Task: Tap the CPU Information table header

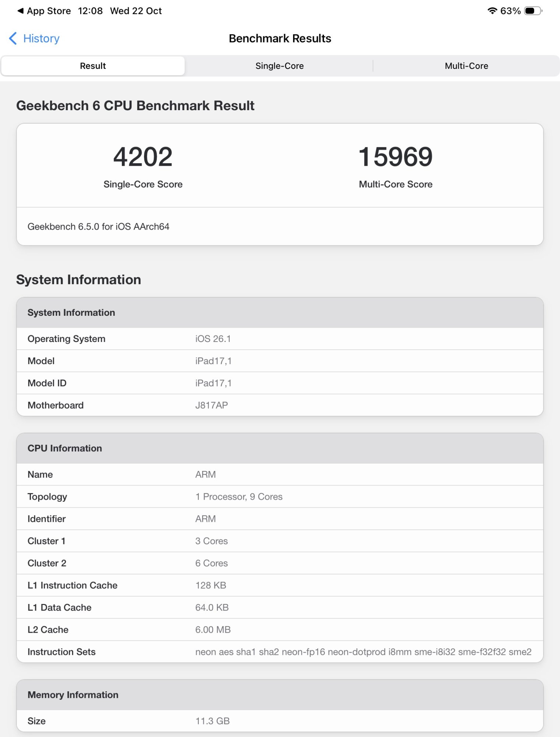Action: [280, 448]
